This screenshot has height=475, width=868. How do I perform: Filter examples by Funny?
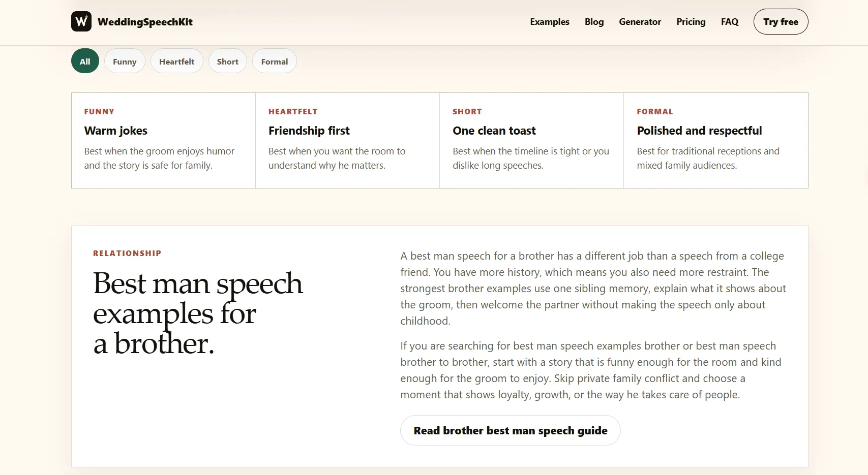pos(125,61)
